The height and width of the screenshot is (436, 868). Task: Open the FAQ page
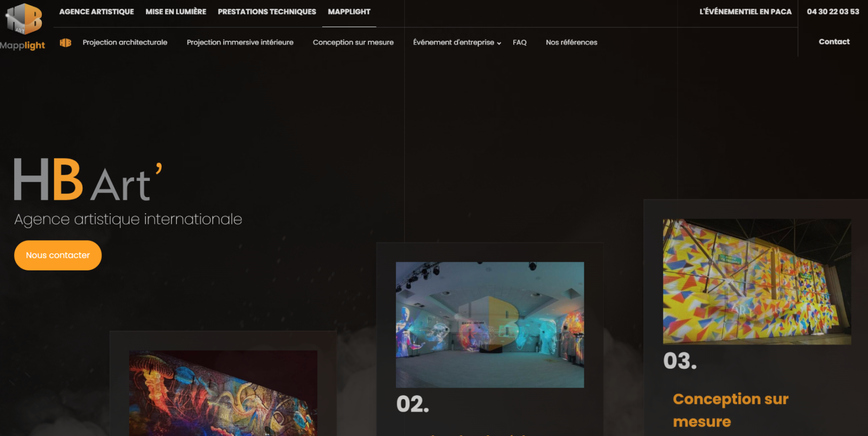[x=520, y=42]
